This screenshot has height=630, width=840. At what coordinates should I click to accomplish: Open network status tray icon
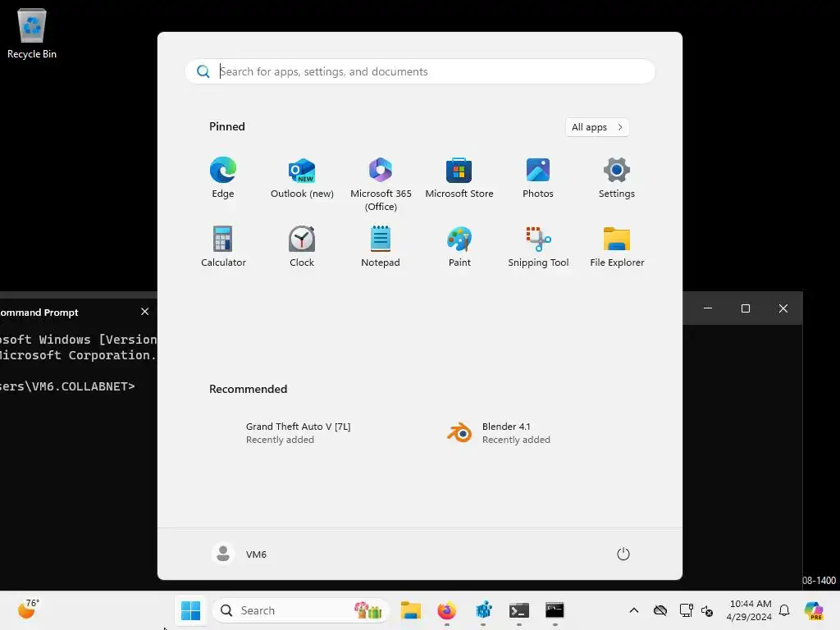(x=686, y=610)
